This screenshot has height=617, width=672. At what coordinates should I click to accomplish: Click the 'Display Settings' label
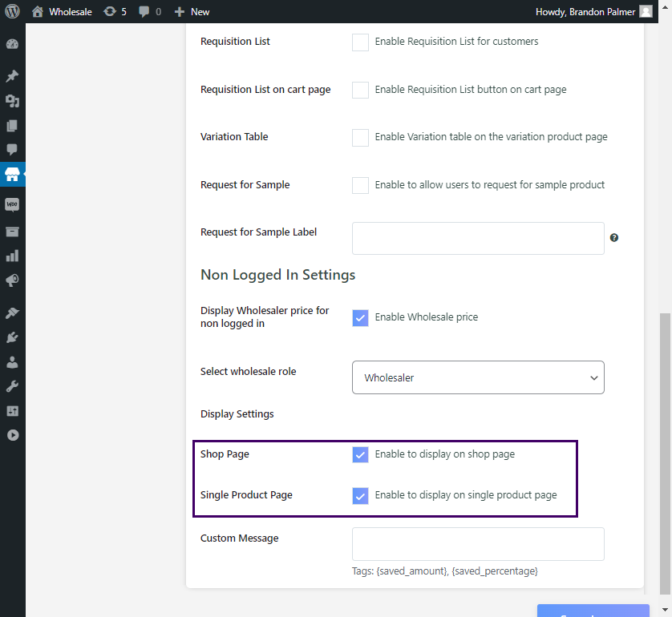(x=237, y=414)
